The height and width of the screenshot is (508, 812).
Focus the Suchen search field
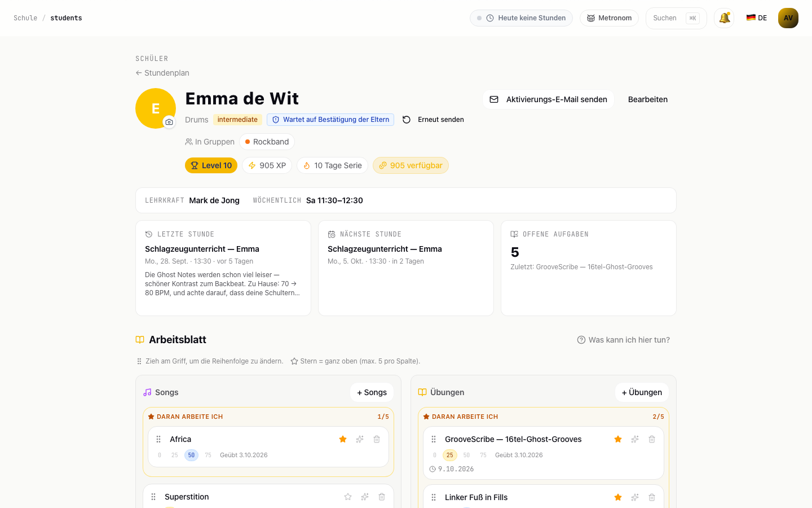click(676, 18)
